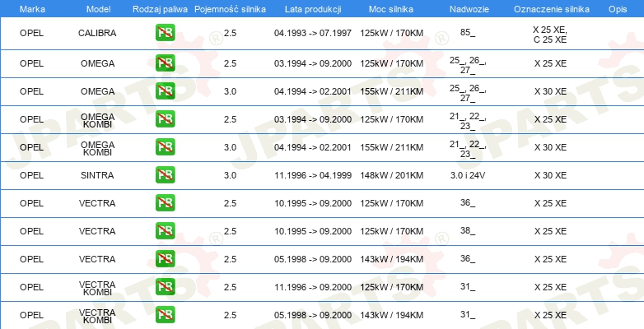Click the Pojemność silnika column header

click(x=230, y=9)
